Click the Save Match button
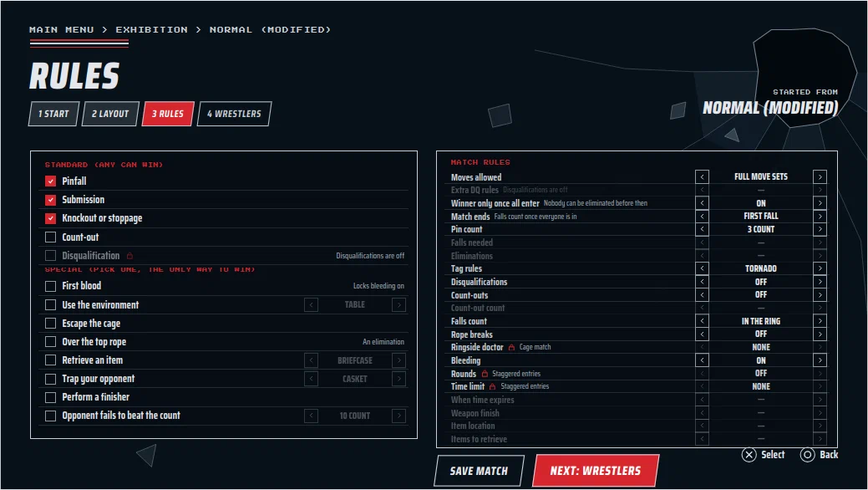Screen dimensions: 868x490 (x=479, y=471)
